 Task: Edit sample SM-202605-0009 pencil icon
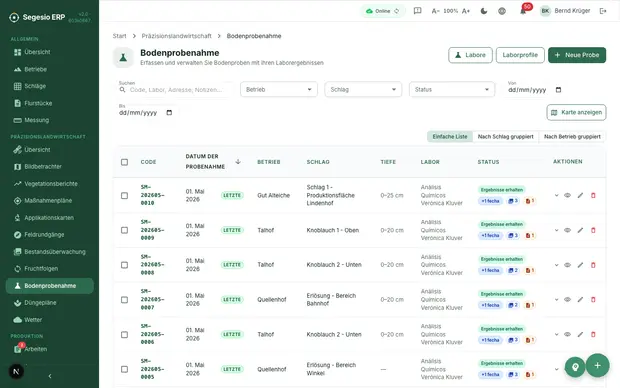click(x=580, y=230)
